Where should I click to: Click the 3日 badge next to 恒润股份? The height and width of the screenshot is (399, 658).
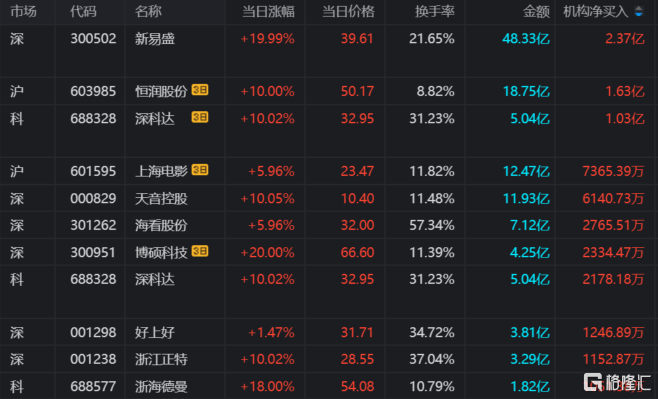tap(200, 90)
